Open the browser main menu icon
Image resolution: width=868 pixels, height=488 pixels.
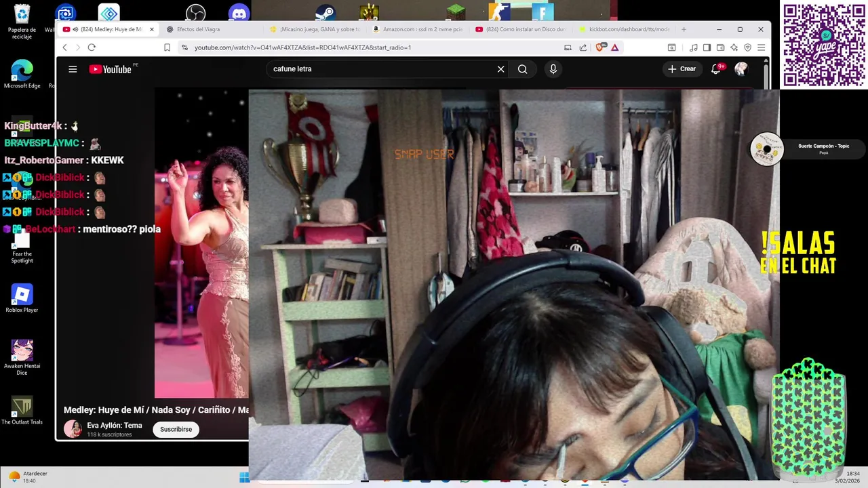761,47
